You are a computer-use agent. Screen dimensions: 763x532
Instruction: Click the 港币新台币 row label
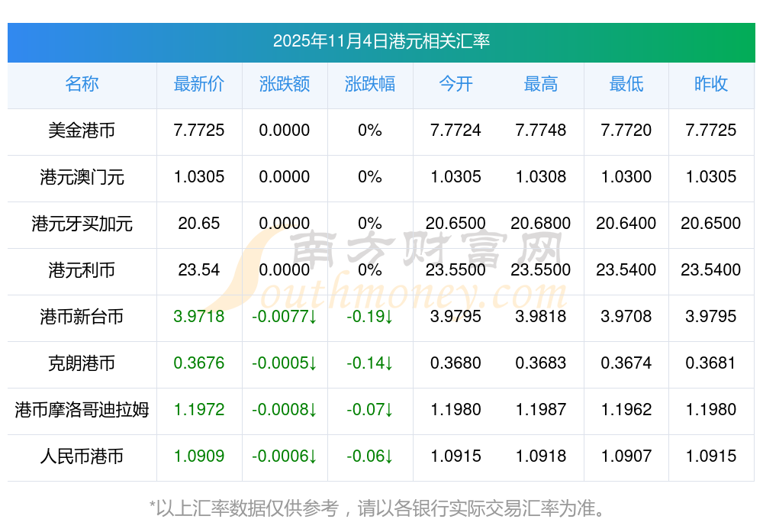[82, 317]
